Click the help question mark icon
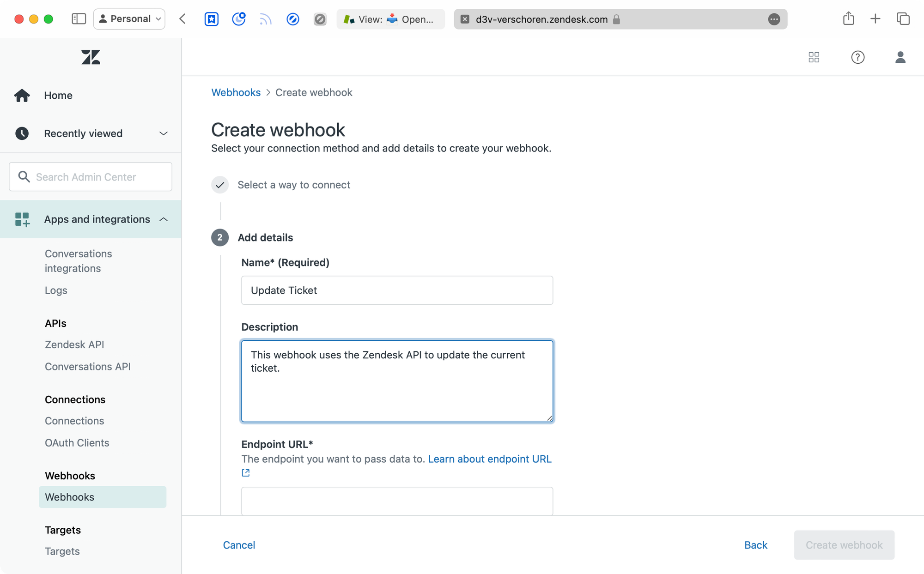924x574 pixels. click(x=857, y=57)
